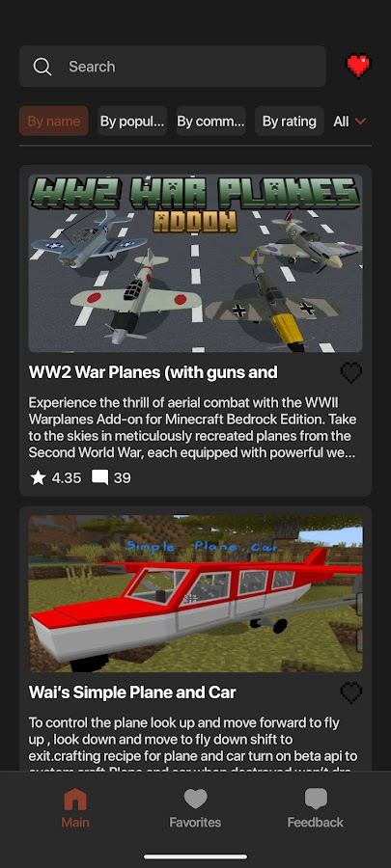Open the WW2 War Planes addon thumbnail

coord(195,263)
